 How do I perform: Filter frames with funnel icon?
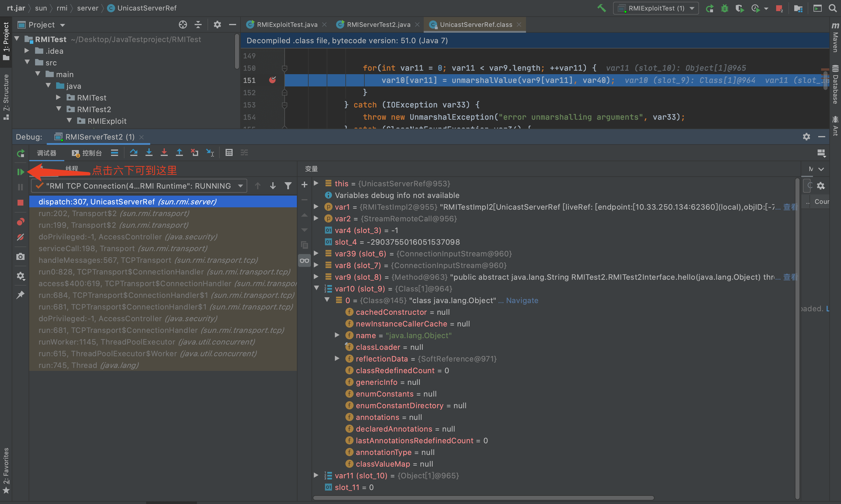coord(288,186)
